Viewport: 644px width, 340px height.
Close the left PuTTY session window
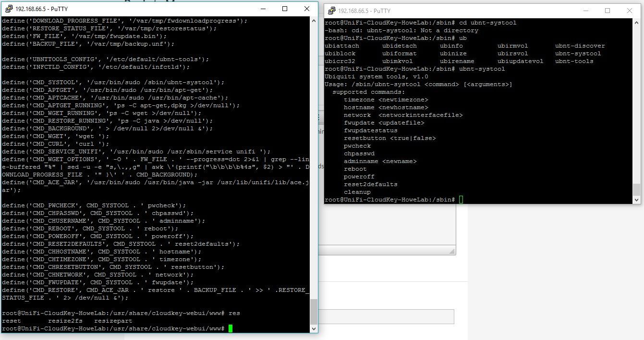(x=307, y=9)
